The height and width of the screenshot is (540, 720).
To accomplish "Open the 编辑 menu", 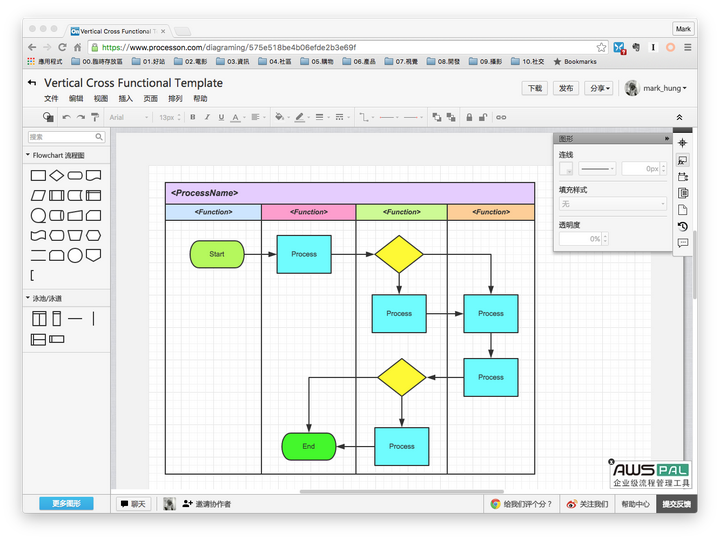I will 76,98.
